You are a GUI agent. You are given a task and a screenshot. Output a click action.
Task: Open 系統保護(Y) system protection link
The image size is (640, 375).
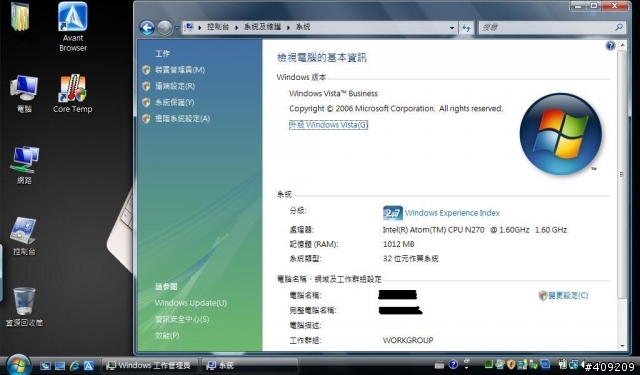point(174,102)
